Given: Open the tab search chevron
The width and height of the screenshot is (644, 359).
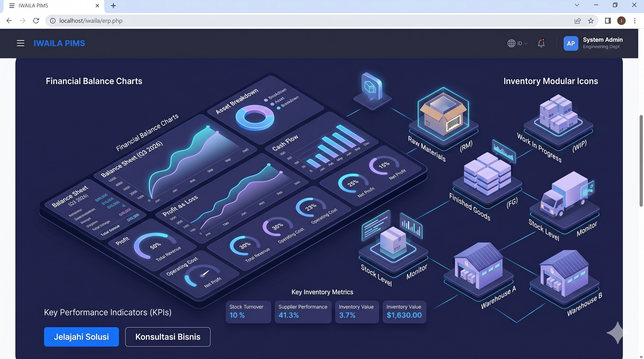Looking at the screenshot, I should pos(577,5).
